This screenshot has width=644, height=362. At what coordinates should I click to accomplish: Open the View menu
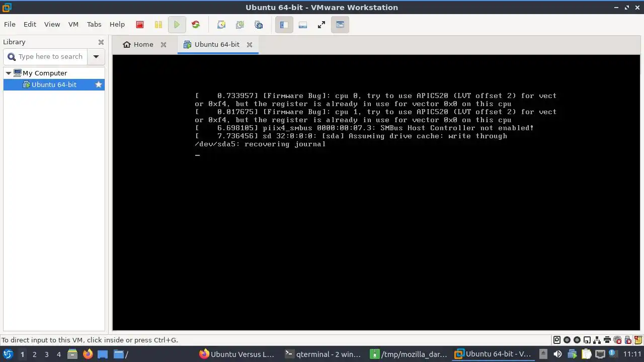[52, 24]
